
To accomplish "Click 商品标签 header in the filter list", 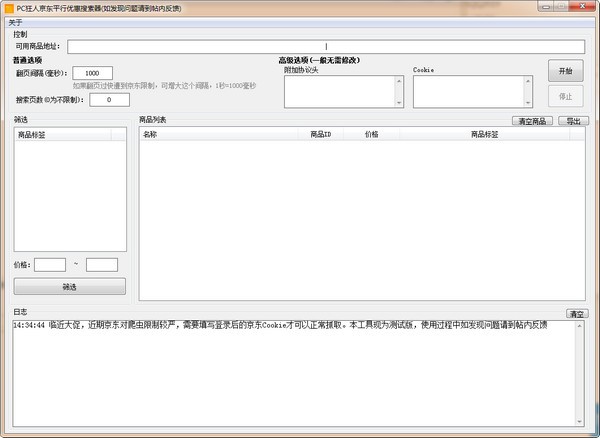I will [70, 133].
